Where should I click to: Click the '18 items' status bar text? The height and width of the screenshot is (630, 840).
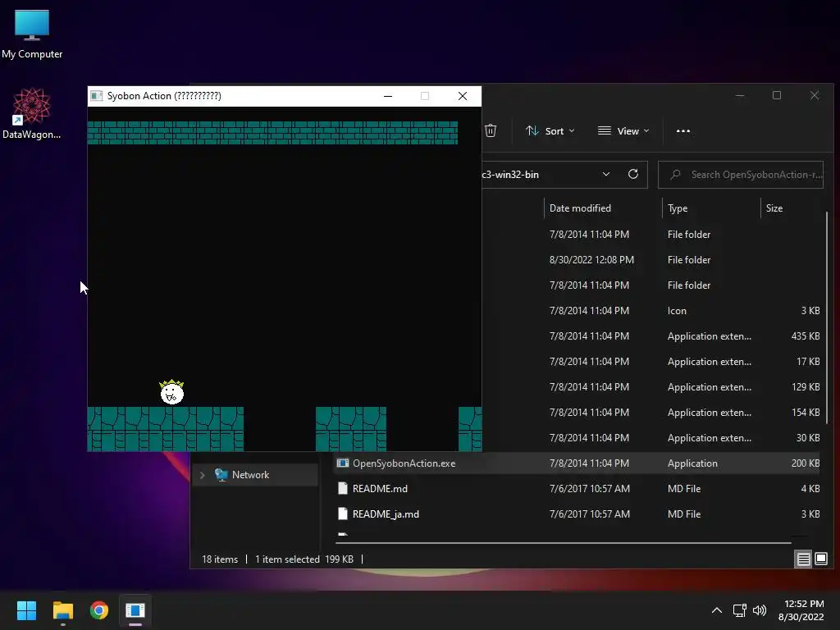[x=220, y=559]
